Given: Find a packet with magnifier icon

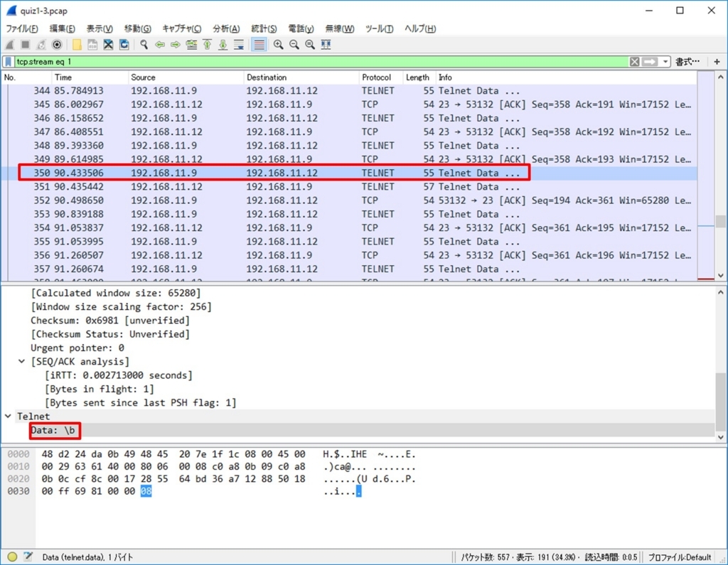Looking at the screenshot, I should [x=144, y=45].
